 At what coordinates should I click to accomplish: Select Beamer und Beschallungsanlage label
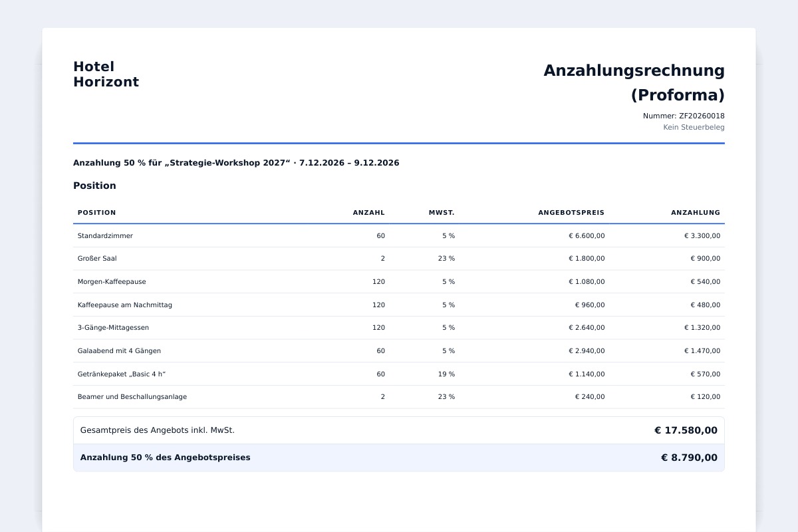[132, 397]
